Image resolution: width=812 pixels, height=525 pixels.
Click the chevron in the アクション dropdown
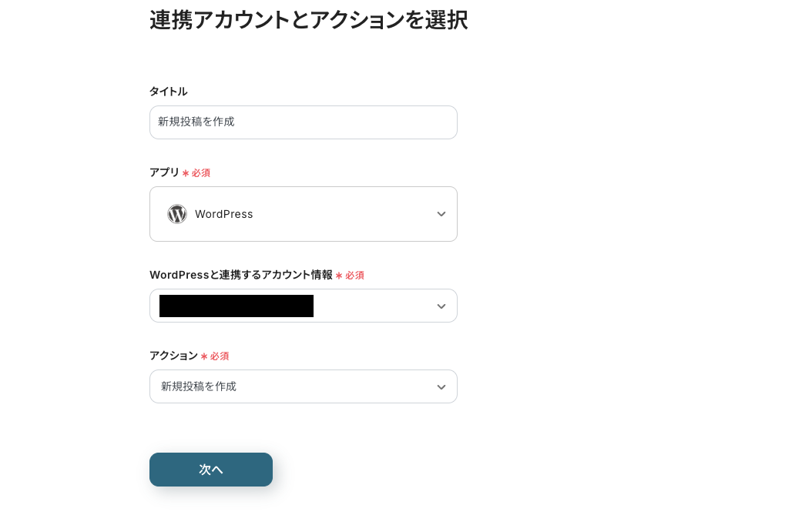coord(441,386)
